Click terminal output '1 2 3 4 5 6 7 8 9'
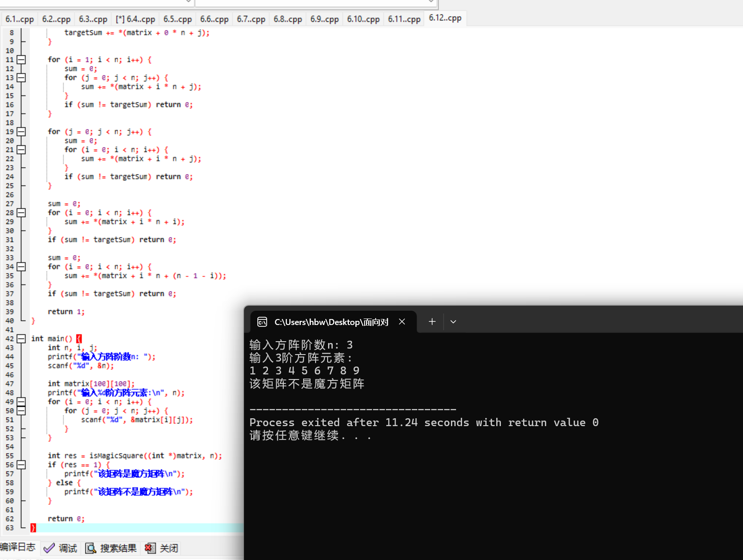The width and height of the screenshot is (743, 560). (305, 371)
